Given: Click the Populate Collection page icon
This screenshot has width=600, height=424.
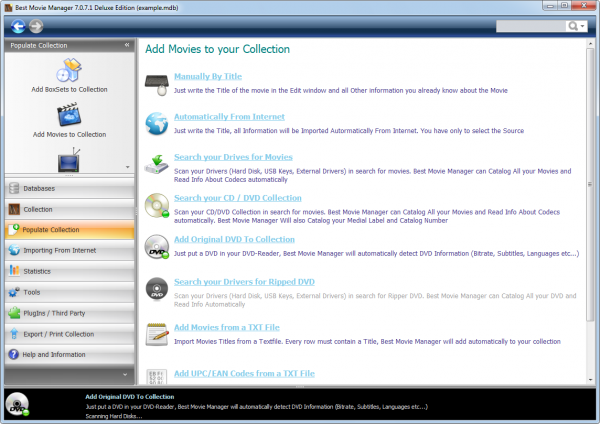Looking at the screenshot, I should pos(13,230).
